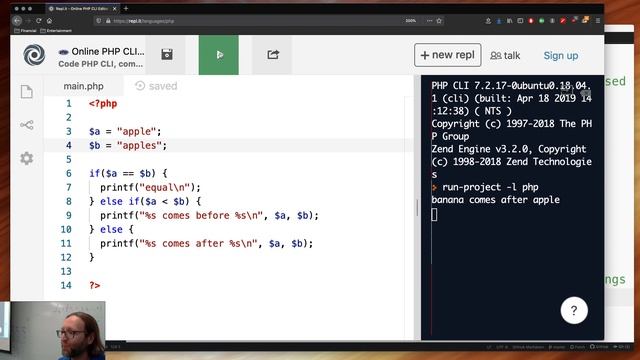Click the <?php opening tag on line 1
This screenshot has height=360, width=640.
[103, 104]
